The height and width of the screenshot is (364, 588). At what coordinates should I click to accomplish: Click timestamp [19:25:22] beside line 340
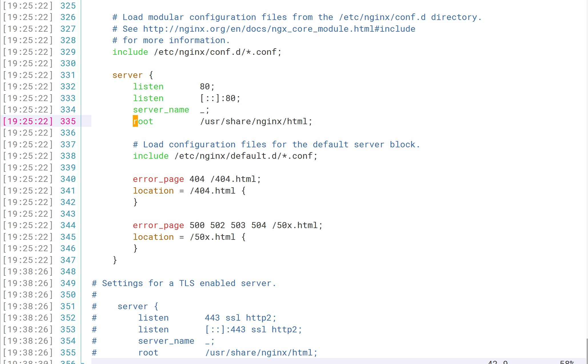pos(28,179)
